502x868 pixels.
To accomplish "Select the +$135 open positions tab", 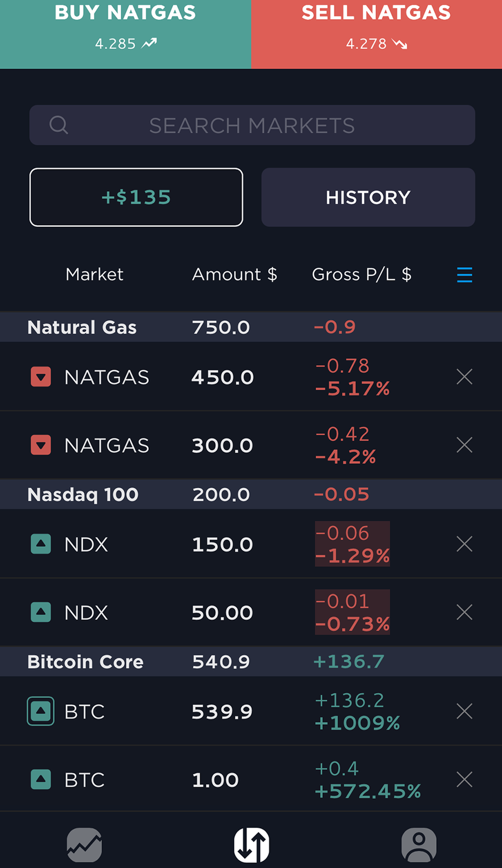I will 136,197.
